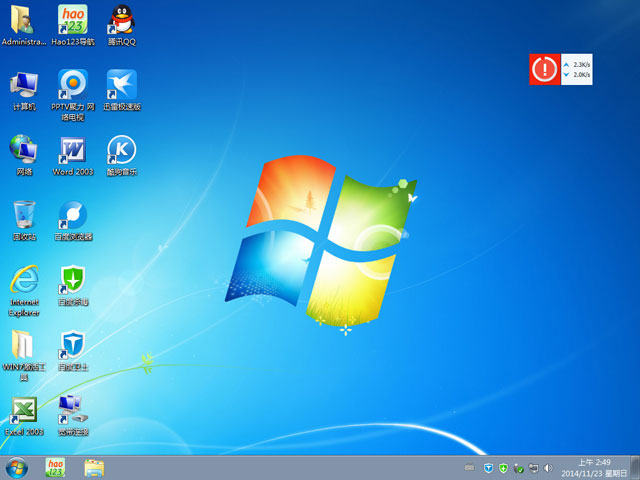Open the network connection tray icon
The image size is (640, 480).
[533, 468]
